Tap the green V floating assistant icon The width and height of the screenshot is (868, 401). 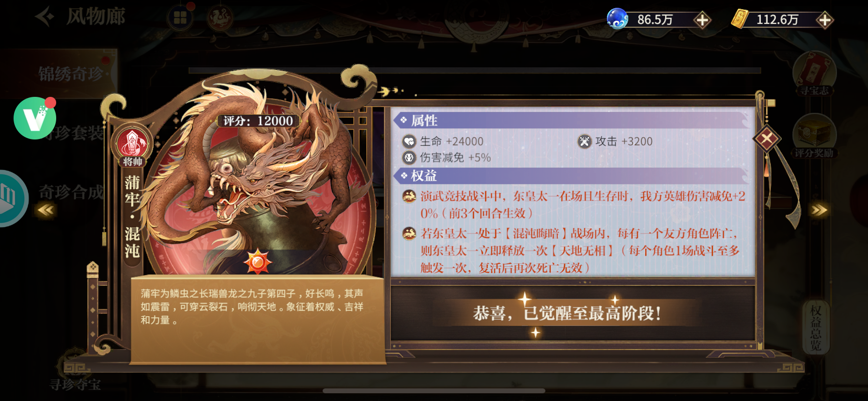point(35,118)
